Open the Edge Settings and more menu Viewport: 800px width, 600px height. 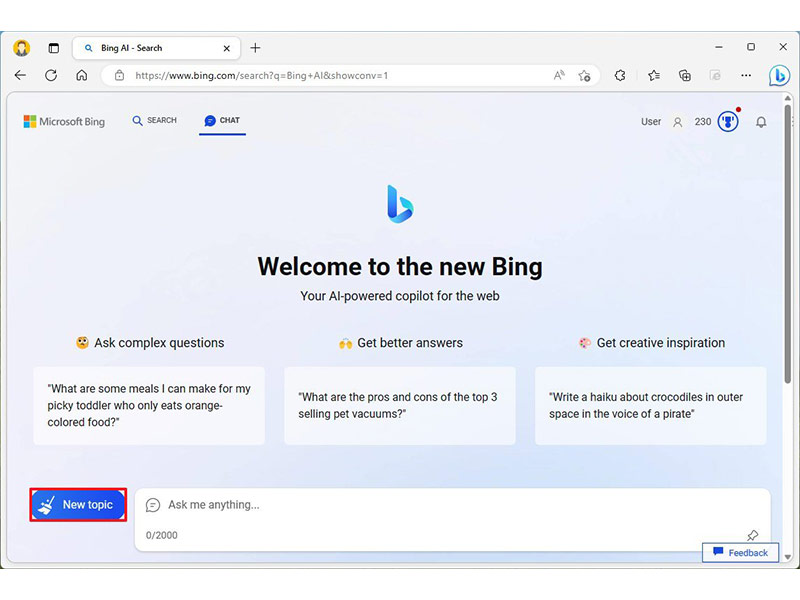coord(746,76)
